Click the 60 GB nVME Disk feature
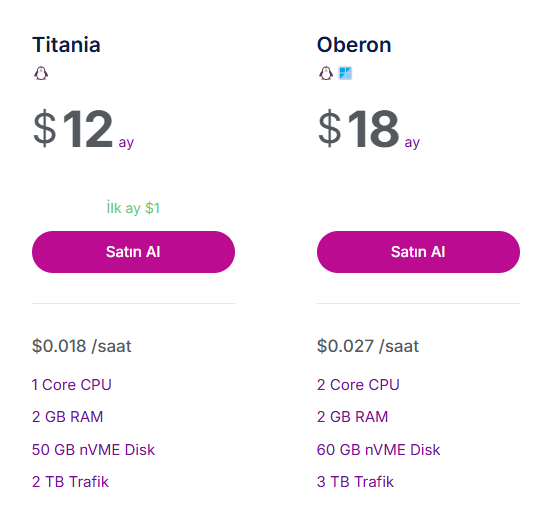The image size is (552, 526). [378, 450]
